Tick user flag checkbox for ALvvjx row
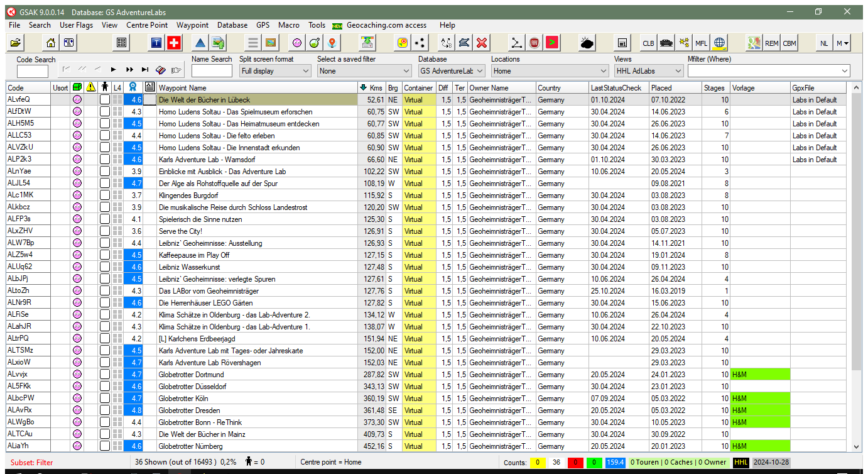 coord(104,374)
